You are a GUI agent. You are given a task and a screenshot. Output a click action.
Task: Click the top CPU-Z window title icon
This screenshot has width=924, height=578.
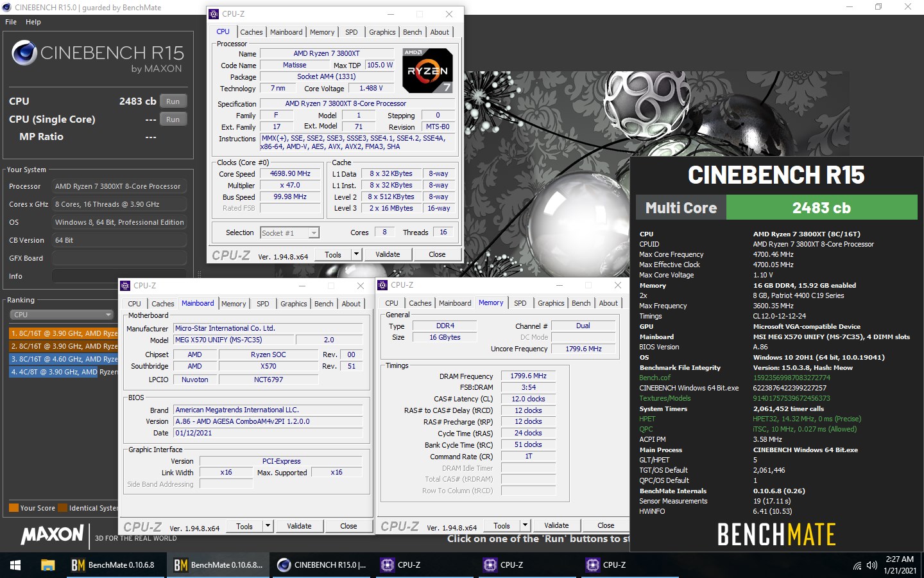point(214,14)
